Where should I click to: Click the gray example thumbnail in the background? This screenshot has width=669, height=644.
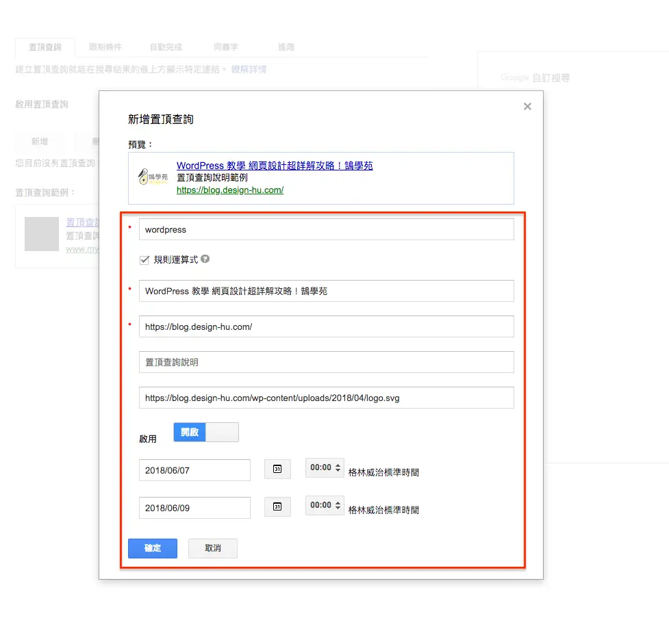42,234
